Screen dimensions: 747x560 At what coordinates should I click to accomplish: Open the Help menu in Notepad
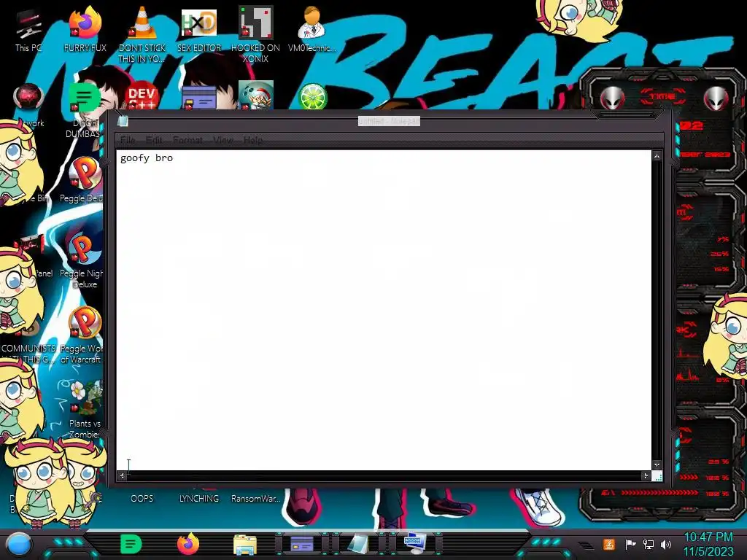coord(253,140)
